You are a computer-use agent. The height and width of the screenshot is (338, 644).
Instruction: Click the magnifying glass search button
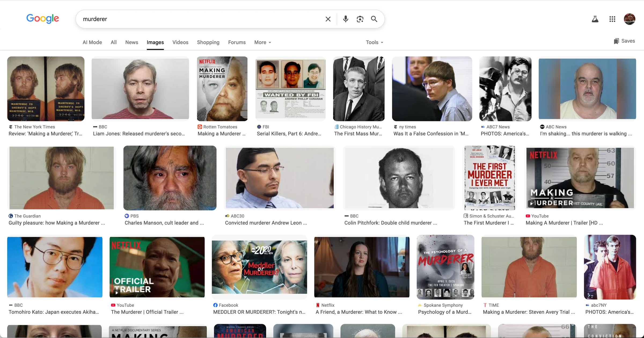coord(374,19)
